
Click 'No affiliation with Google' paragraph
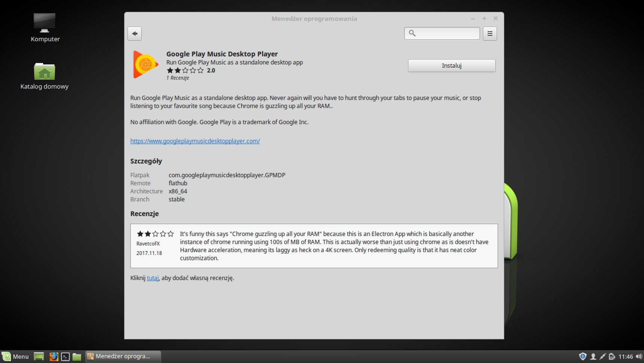(x=219, y=122)
